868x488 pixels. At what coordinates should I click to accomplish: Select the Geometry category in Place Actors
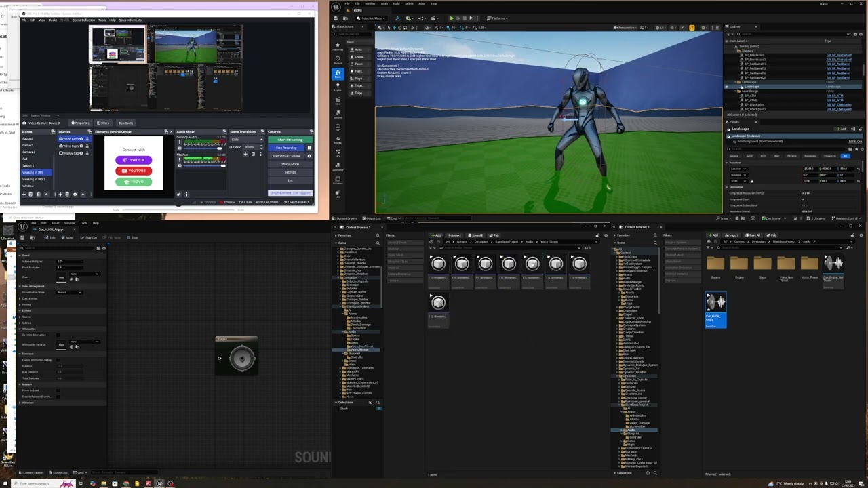pos(338,167)
